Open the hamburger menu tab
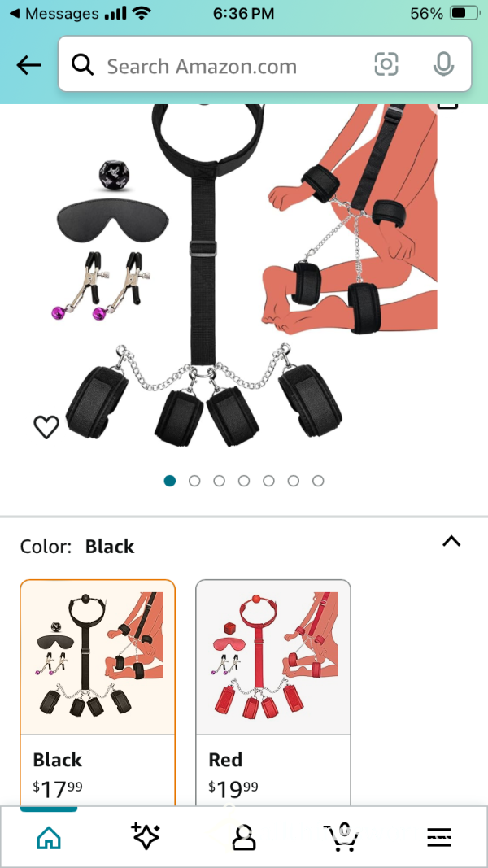The height and width of the screenshot is (868, 488). tap(439, 838)
